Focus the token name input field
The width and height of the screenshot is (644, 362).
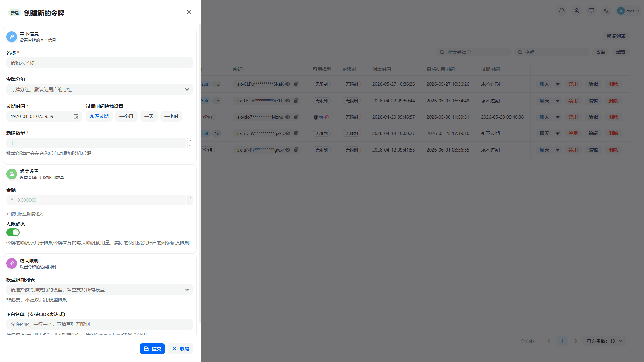pos(100,63)
